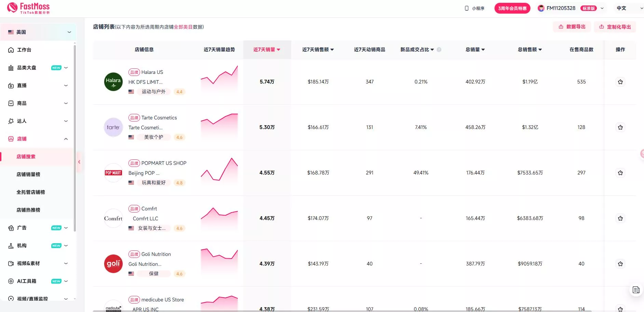Click the Halara store logo thumbnail
This screenshot has height=312, width=644.
pos(113,82)
